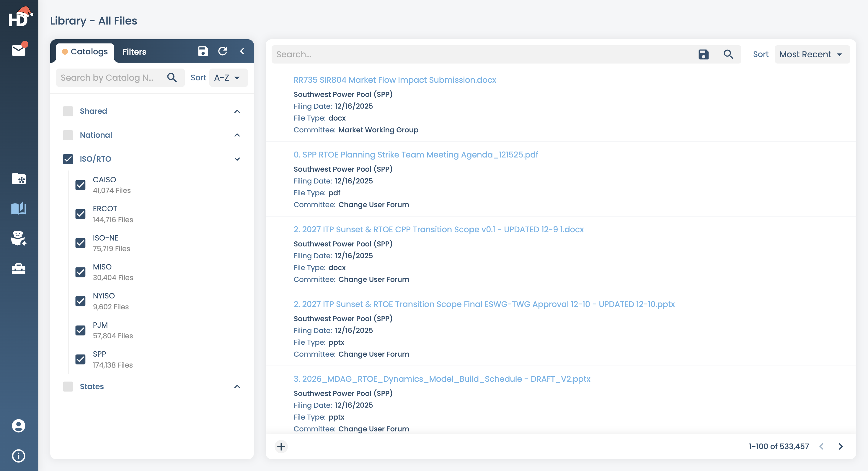
Task: Open RR735 SIR804 Market Flow Impact Submission.docx
Action: [x=394, y=80]
